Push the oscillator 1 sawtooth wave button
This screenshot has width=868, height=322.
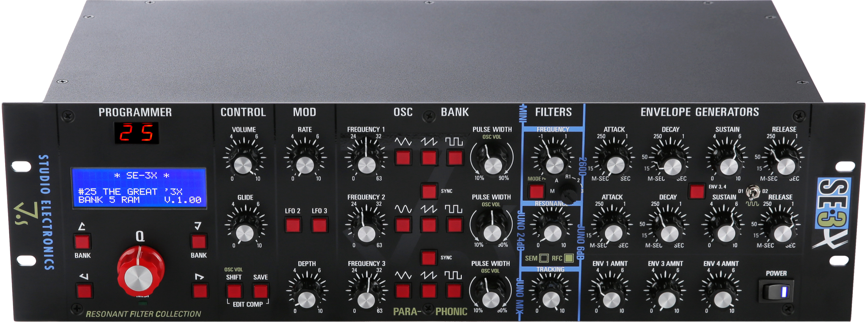point(429,157)
